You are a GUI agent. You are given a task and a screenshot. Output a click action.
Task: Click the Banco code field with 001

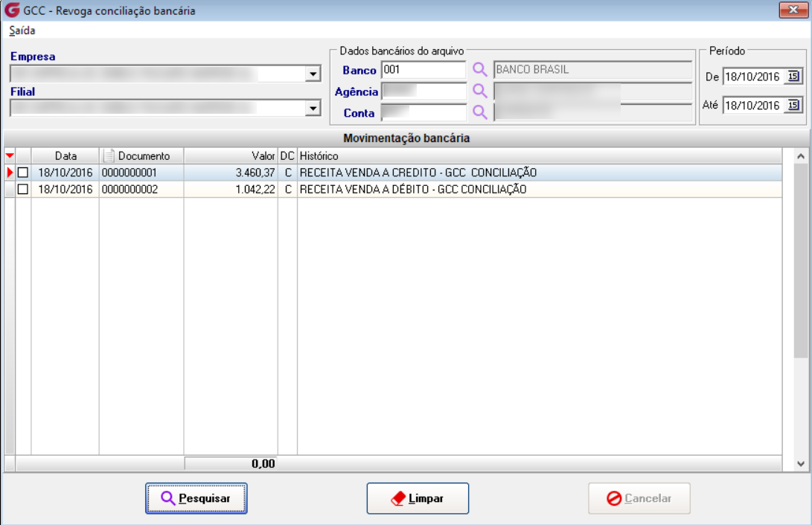(423, 70)
